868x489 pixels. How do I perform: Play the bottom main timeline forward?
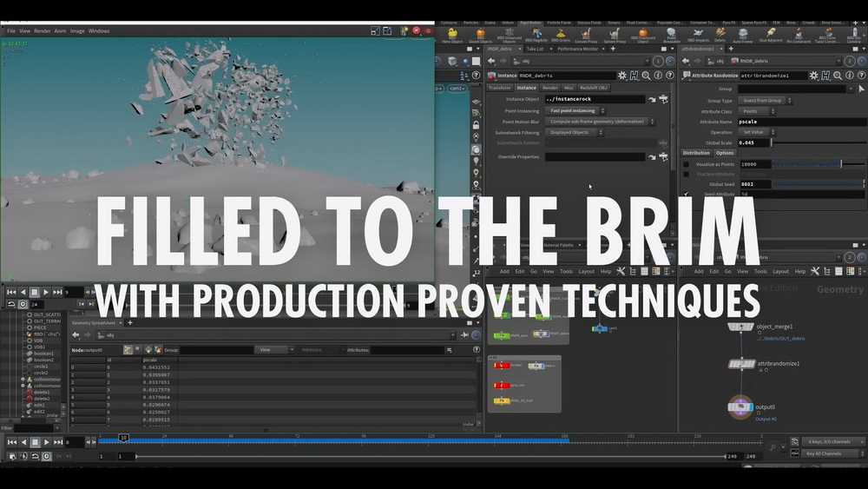point(46,442)
